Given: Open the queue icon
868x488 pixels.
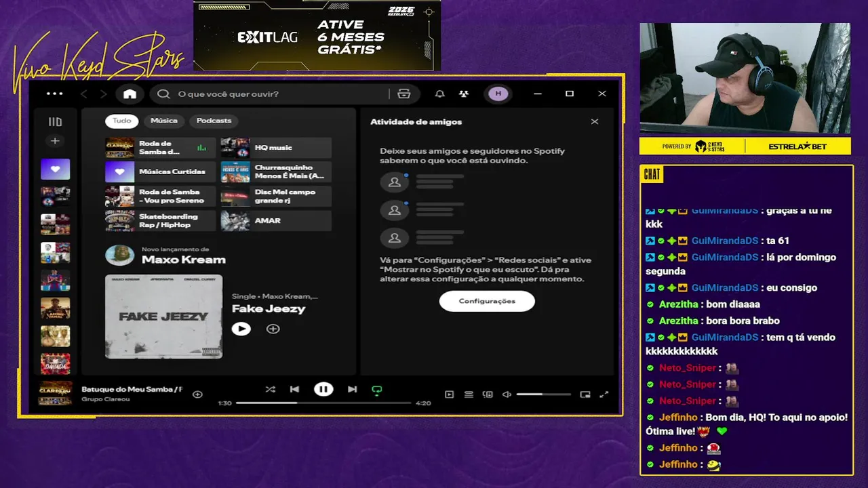Looking at the screenshot, I should [468, 394].
